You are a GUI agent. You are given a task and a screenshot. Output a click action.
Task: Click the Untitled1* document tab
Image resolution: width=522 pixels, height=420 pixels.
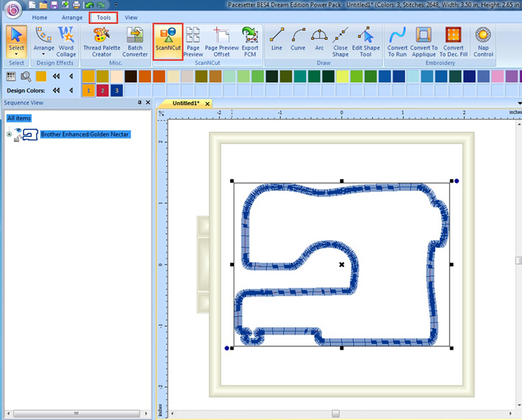coord(186,103)
